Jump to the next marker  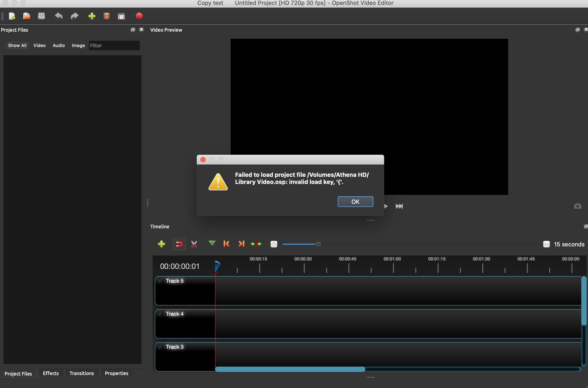pos(241,244)
